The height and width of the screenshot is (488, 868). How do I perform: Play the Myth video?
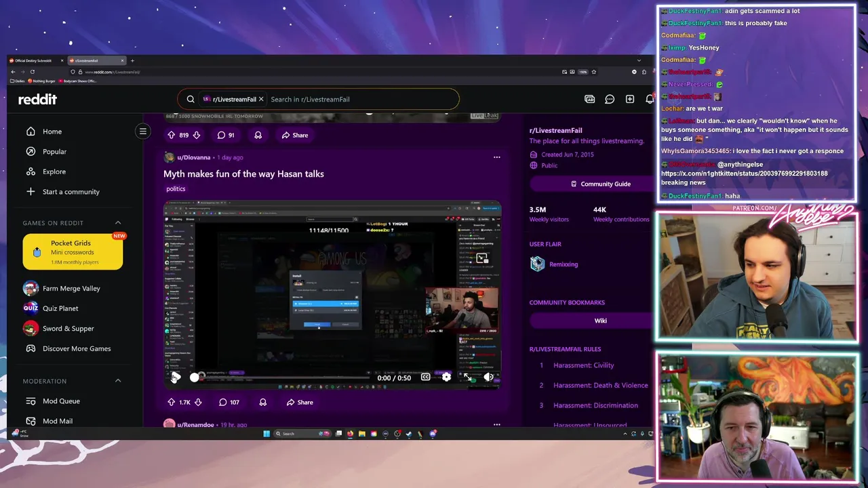(175, 378)
